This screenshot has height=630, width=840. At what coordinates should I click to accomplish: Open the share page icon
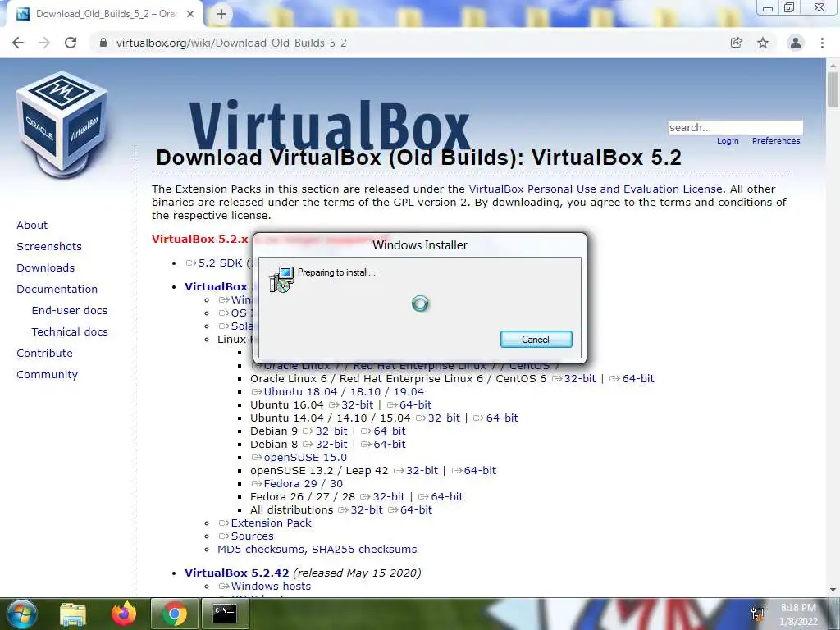coord(737,43)
